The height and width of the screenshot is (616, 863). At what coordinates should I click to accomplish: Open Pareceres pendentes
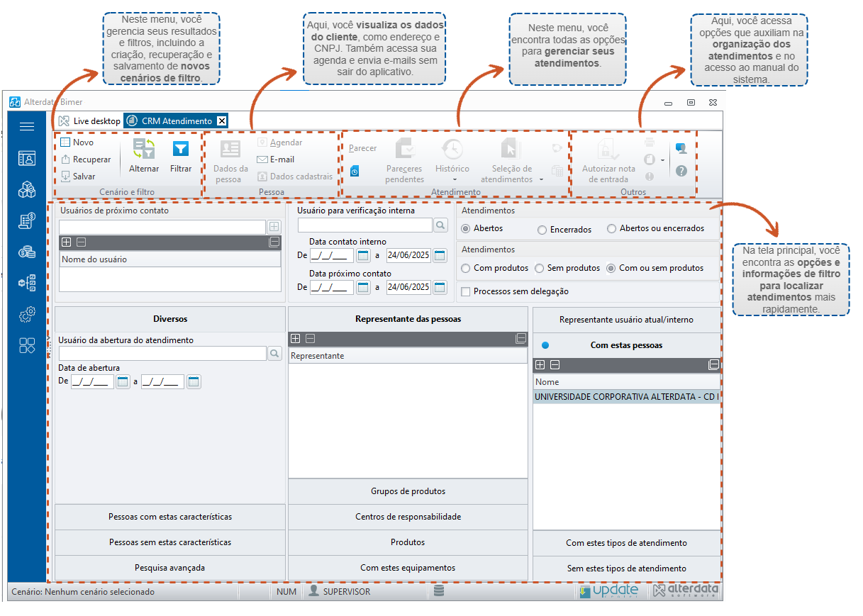coord(404,161)
